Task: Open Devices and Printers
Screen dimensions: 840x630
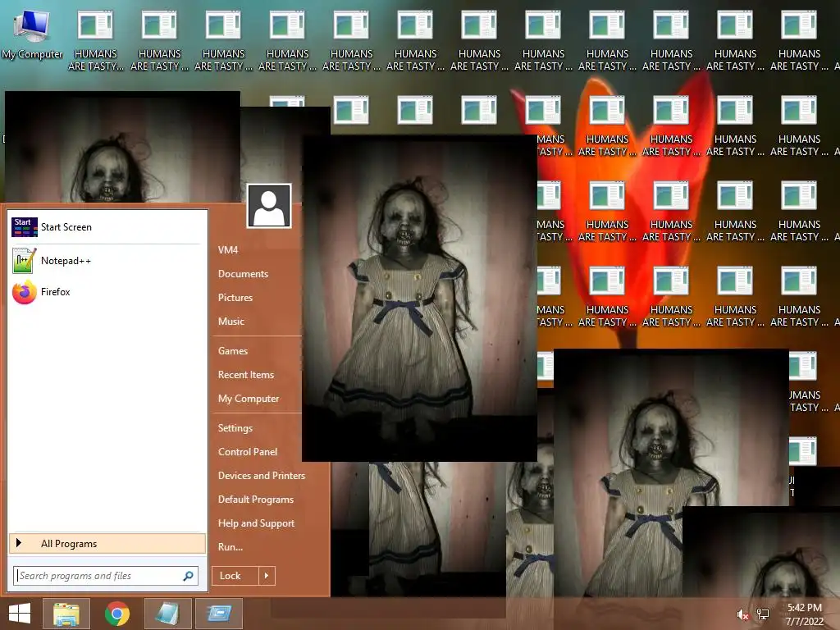Action: click(262, 476)
